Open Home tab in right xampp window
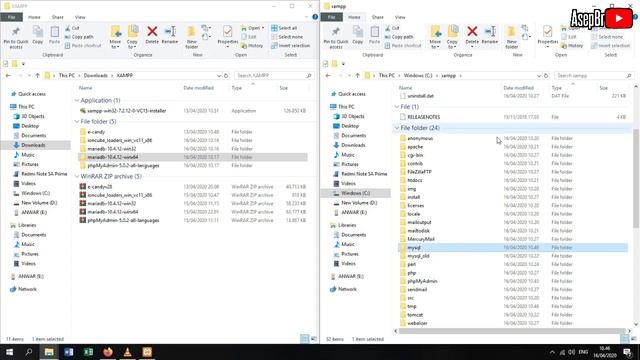 pyautogui.click(x=354, y=17)
